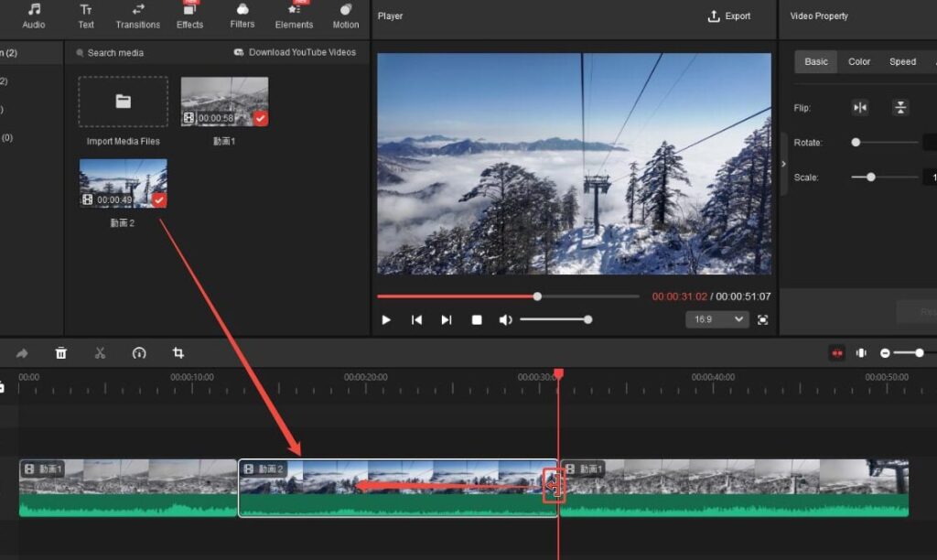The image size is (937, 560).
Task: Select the 動画1 media thumbnail
Action: tap(224, 101)
